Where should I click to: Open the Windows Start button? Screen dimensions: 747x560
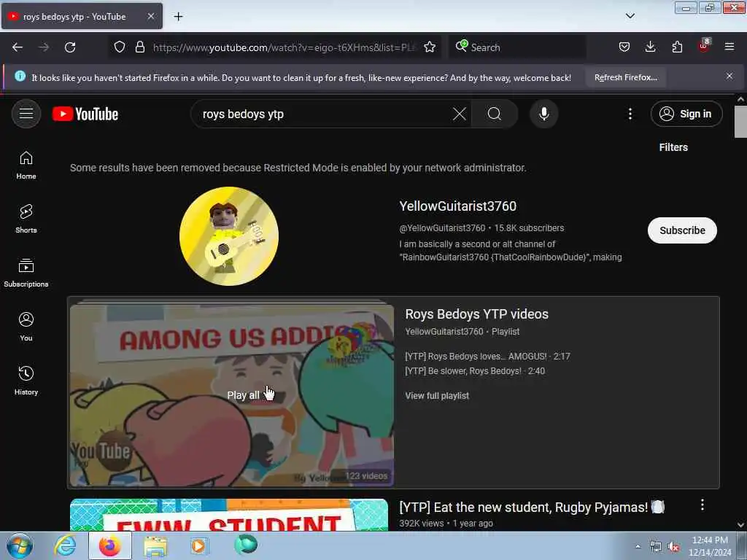20,545
